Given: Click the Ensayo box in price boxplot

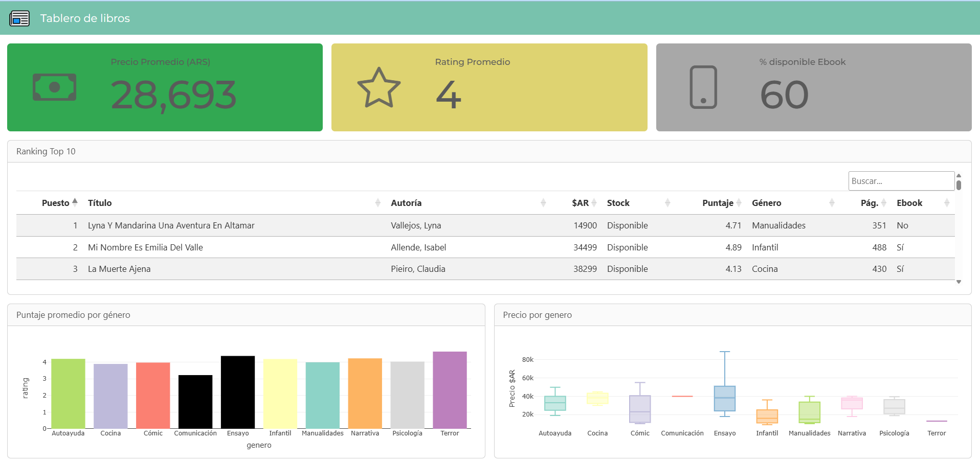Looking at the screenshot, I should [x=724, y=399].
